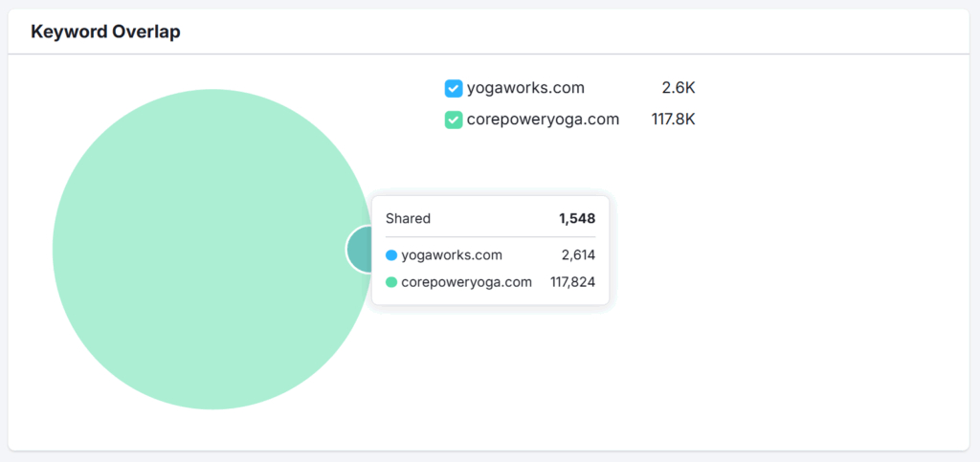
Task: Click the blue yogaworks.com dot in tooltip
Action: (391, 255)
